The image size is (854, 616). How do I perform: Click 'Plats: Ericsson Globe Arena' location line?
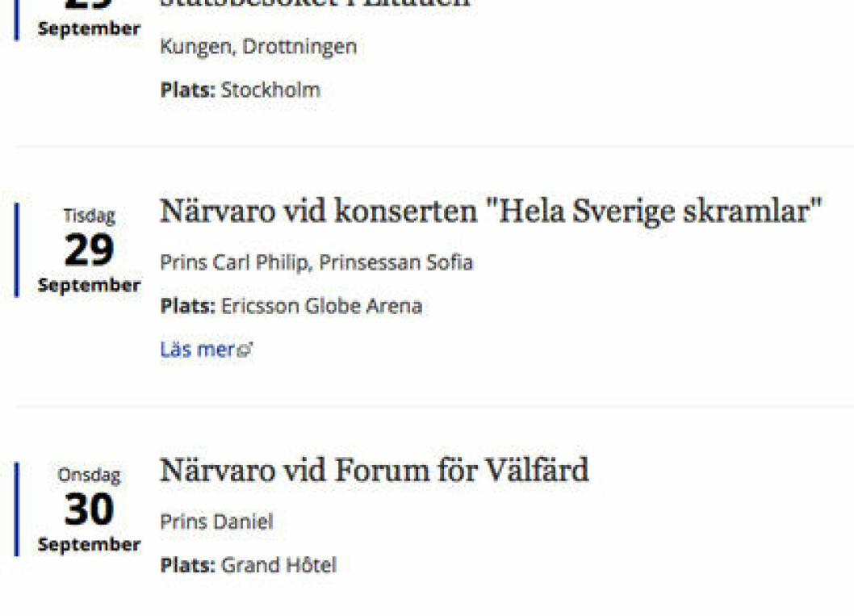tap(291, 306)
